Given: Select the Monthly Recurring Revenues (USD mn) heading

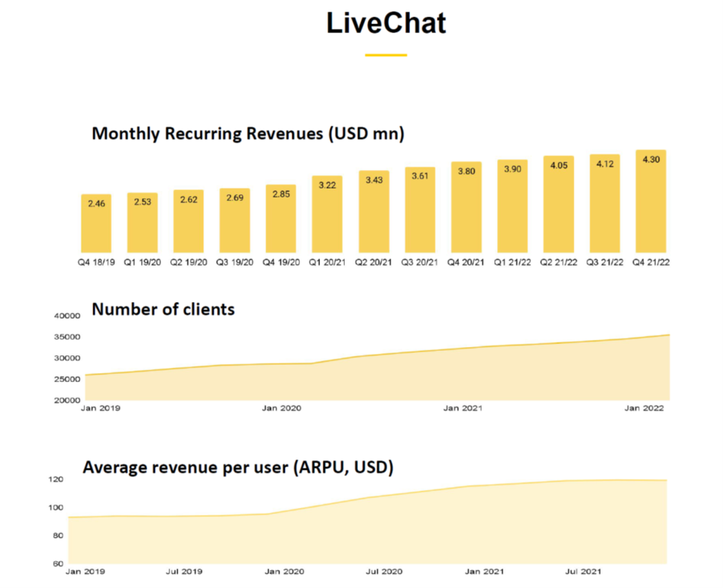Looking at the screenshot, I should [x=248, y=133].
